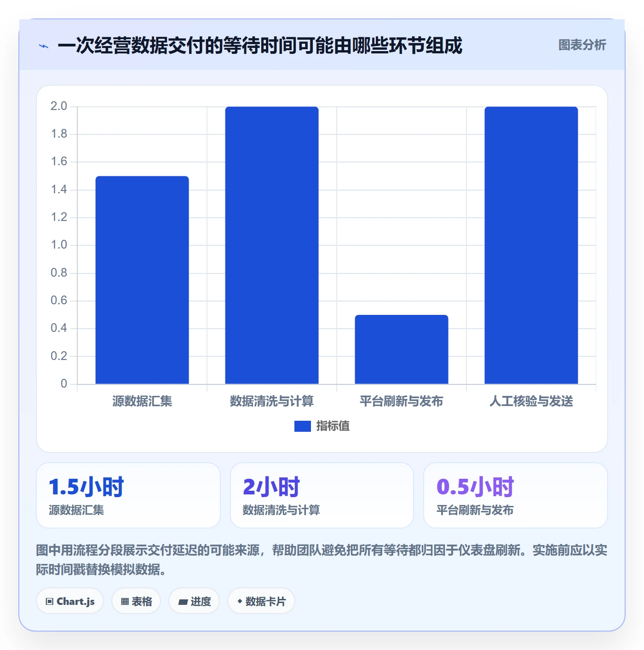This screenshot has height=650, width=644.
Task: Click the 人工核验与发送 x-axis label
Action: tap(531, 401)
